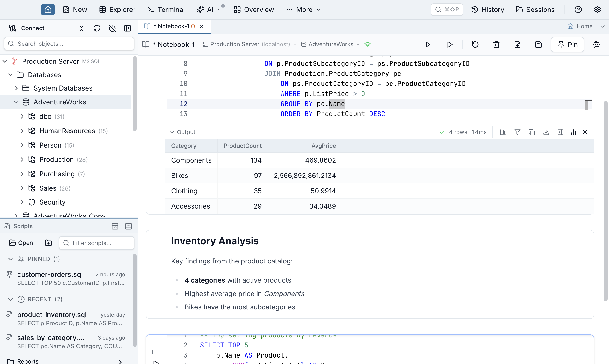Focus the Search objects field
Image resolution: width=609 pixels, height=364 pixels.
pos(69,44)
